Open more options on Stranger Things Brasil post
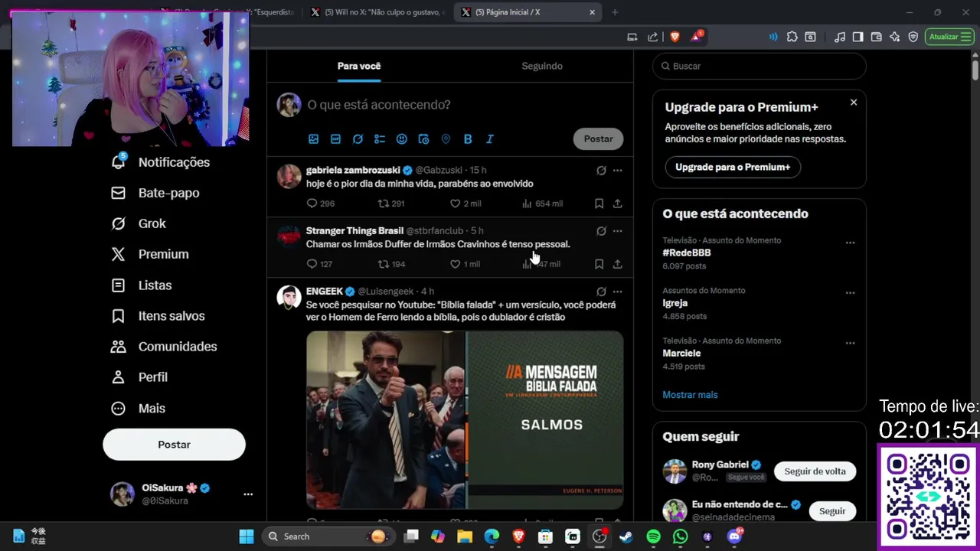 [x=617, y=230]
